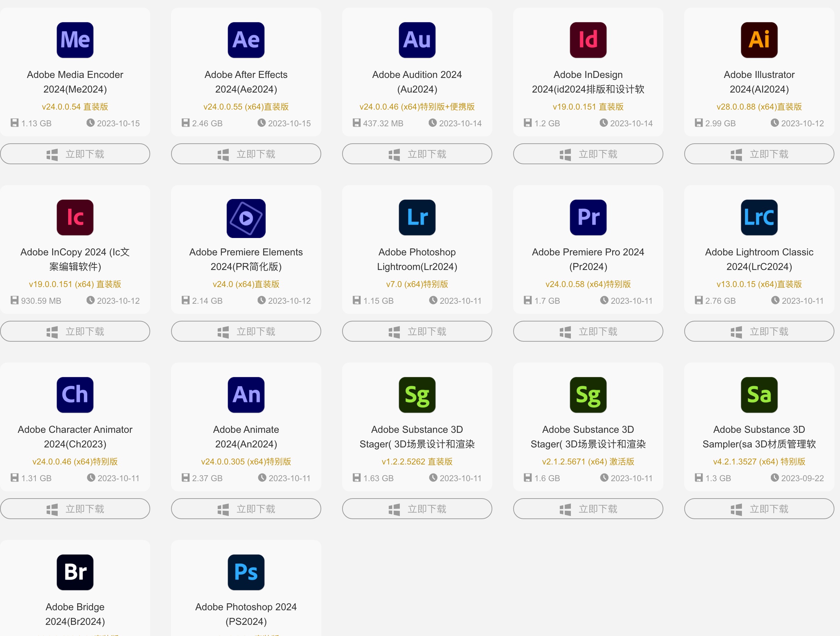
Task: Open the Adobe Media Encoder Me icon
Action: click(75, 40)
